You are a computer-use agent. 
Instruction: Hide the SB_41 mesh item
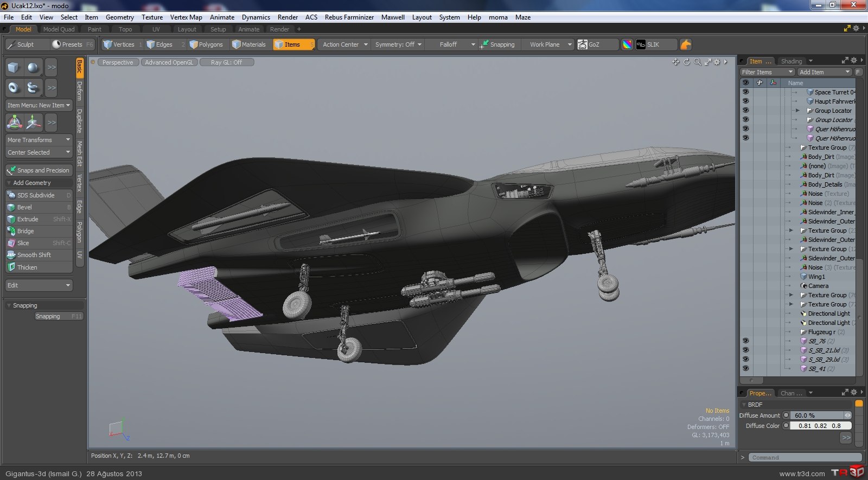point(745,369)
